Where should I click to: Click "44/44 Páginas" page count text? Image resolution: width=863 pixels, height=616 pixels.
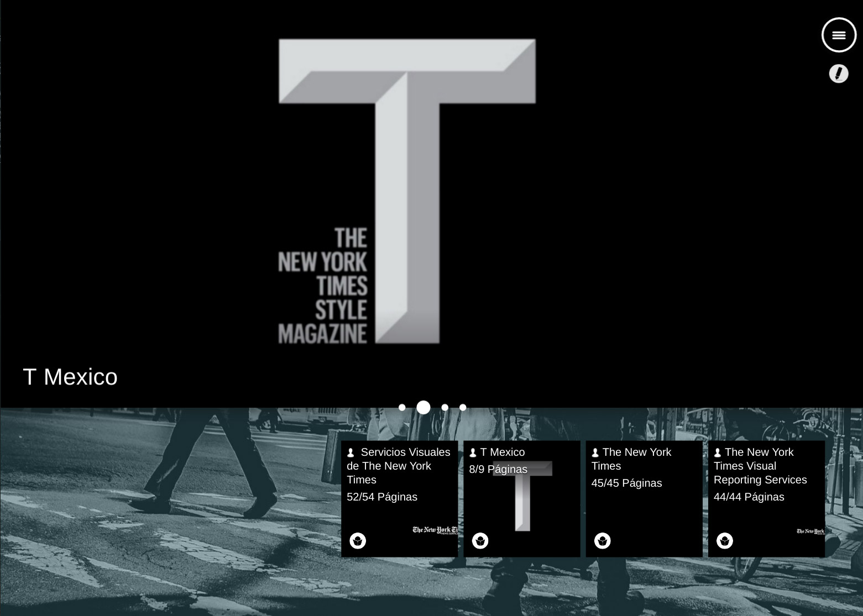(749, 497)
